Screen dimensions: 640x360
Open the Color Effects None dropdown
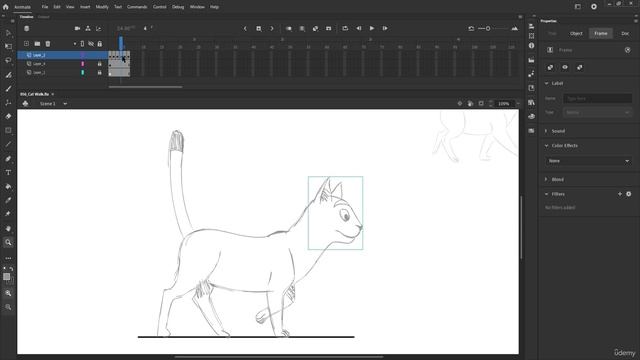click(x=588, y=161)
